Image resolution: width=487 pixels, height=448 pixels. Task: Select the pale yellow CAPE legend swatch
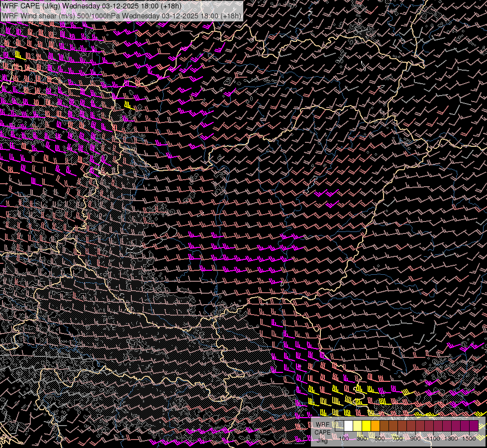click(x=358, y=426)
